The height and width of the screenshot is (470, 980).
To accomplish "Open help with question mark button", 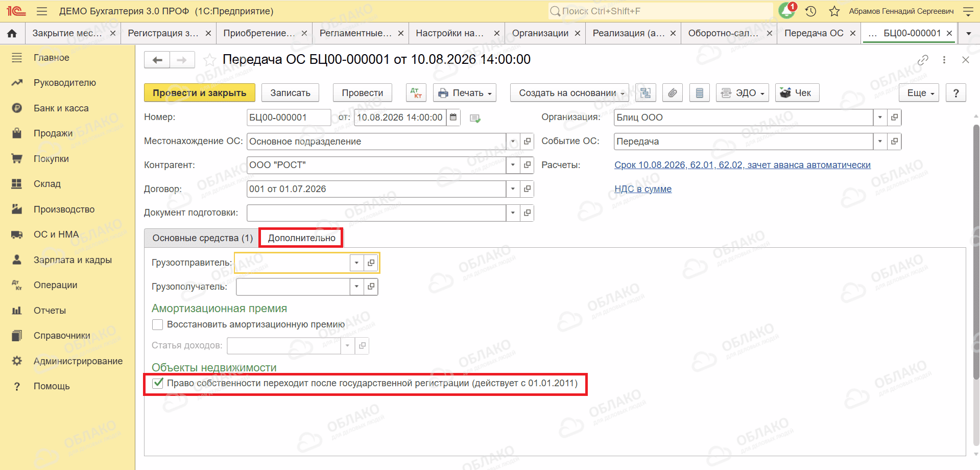I will click(x=956, y=93).
